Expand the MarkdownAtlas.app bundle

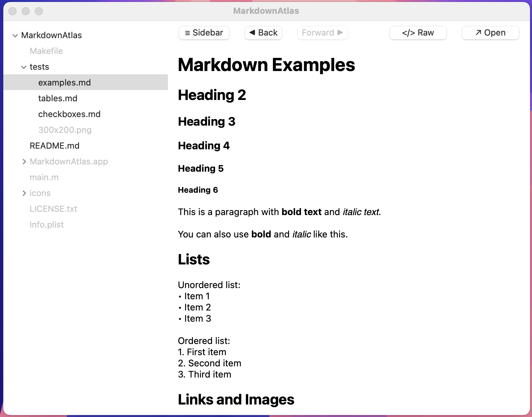[x=24, y=161]
